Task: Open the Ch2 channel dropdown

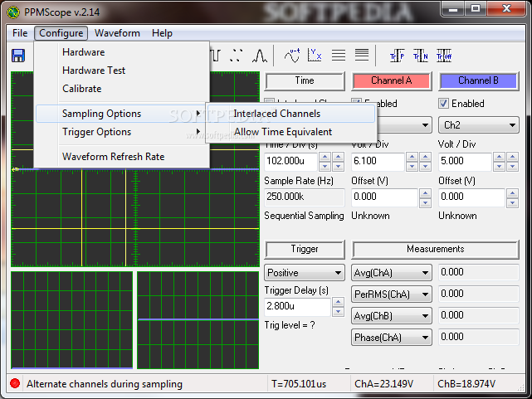Action: [x=478, y=125]
